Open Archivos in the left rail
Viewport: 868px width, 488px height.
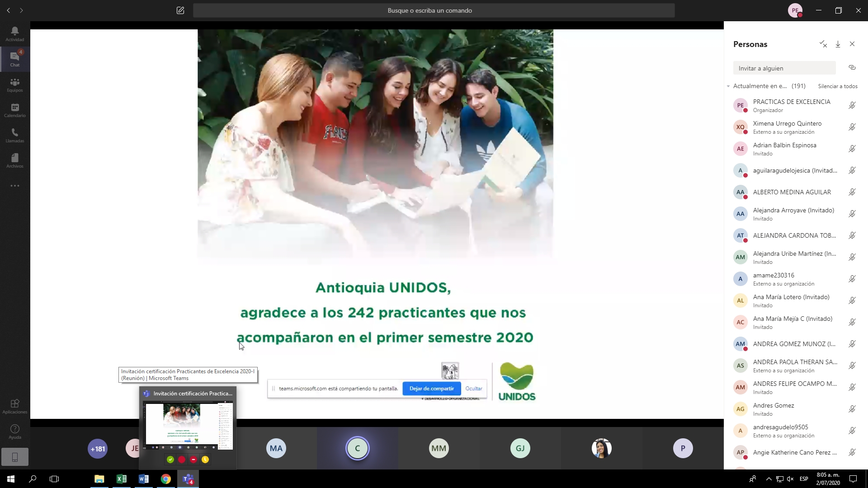pos(14,160)
